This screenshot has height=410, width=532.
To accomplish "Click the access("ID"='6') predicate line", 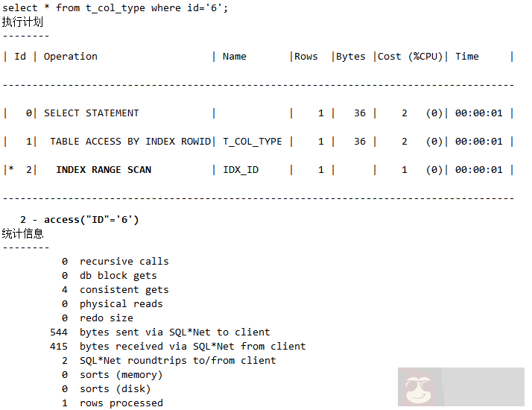I will coord(80,219).
